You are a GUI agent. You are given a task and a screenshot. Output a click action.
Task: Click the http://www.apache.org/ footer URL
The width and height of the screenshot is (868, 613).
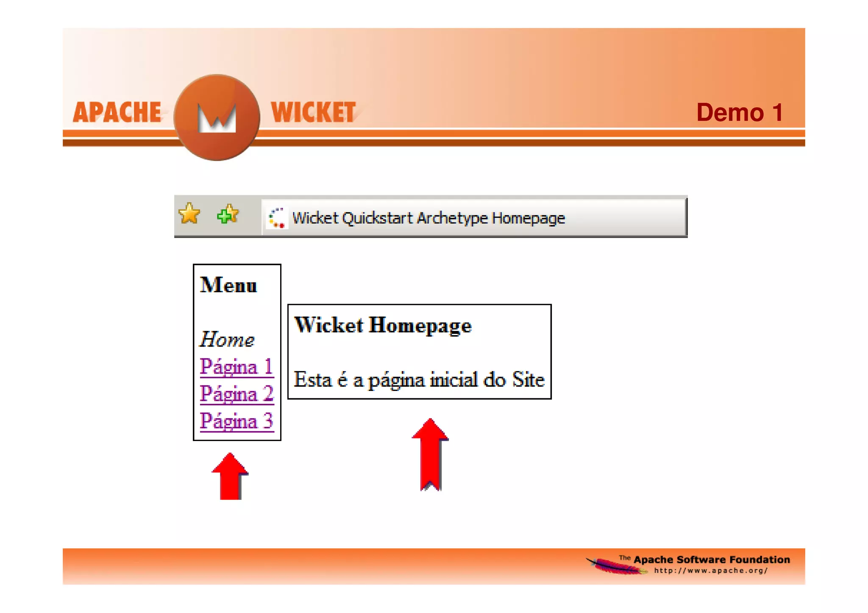(x=711, y=571)
